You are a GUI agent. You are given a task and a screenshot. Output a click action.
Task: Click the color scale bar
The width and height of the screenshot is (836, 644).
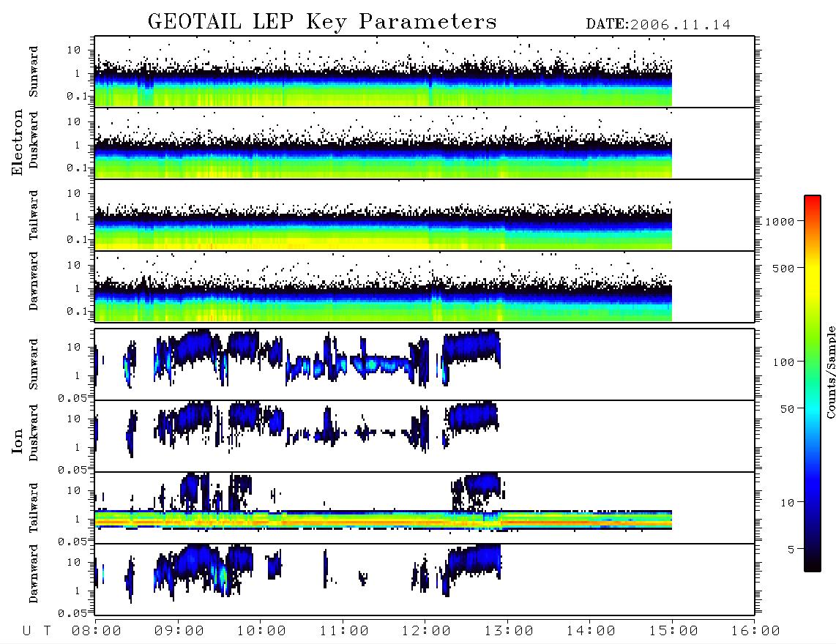click(813, 383)
